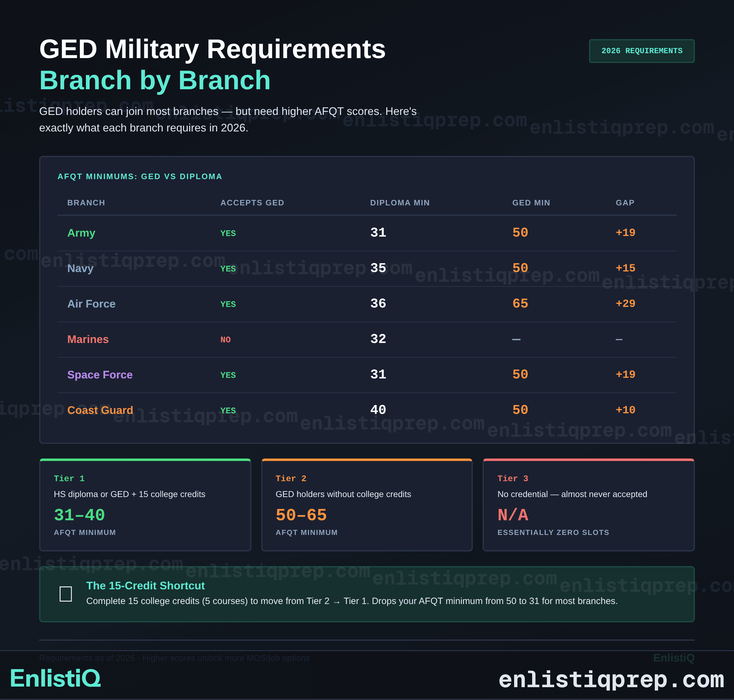Screen dimensions: 734x700
Task: Click the 'Requirements as of 2026' footnote
Action: pos(174,658)
